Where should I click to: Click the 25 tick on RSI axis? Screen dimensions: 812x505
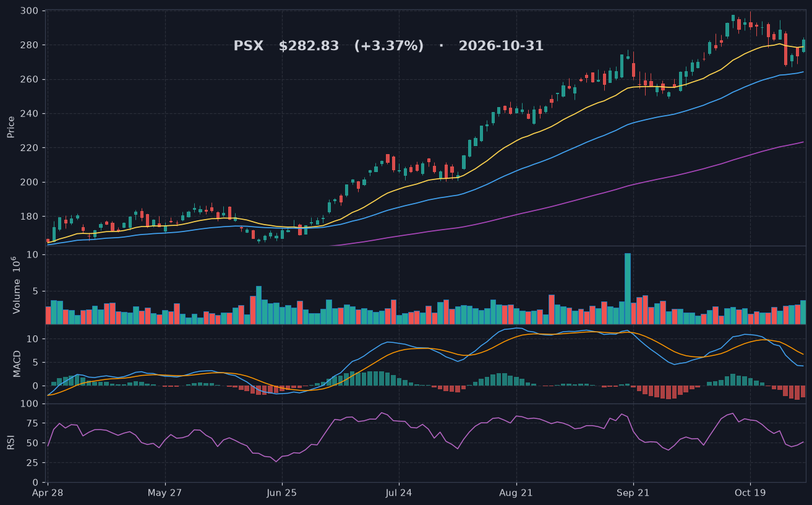point(33,463)
